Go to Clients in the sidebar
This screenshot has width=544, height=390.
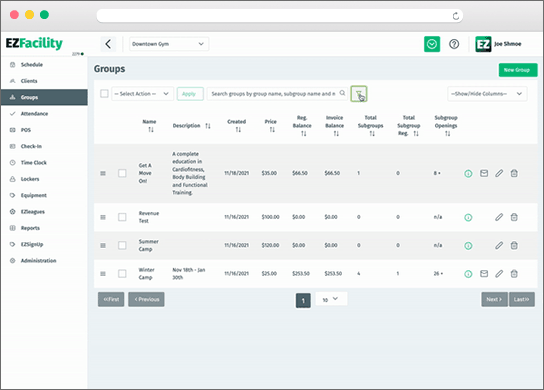pyautogui.click(x=44, y=81)
